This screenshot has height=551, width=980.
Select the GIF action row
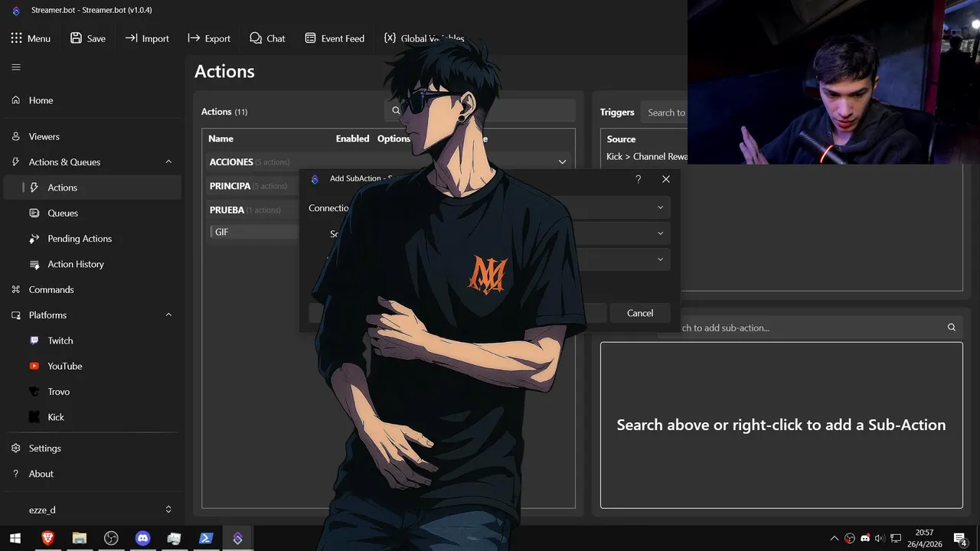(x=253, y=232)
